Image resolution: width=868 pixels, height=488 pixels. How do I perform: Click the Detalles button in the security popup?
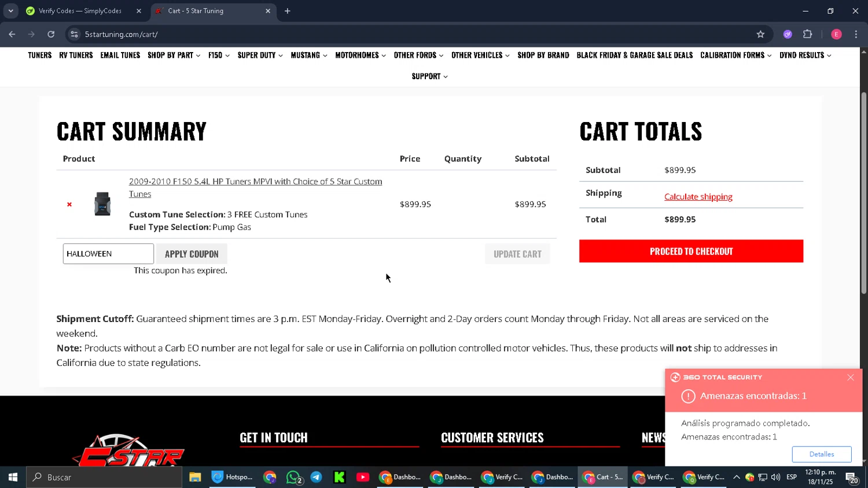point(822,454)
